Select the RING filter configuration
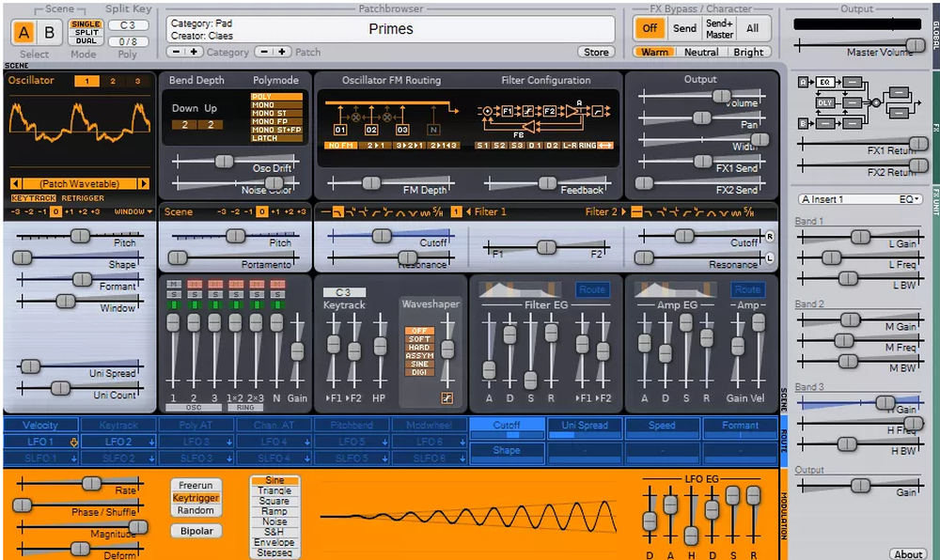This screenshot has width=940, height=560. click(x=587, y=146)
